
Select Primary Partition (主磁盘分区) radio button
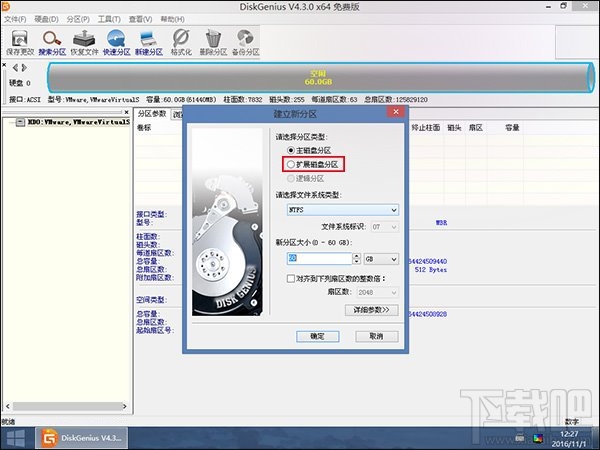(x=291, y=150)
